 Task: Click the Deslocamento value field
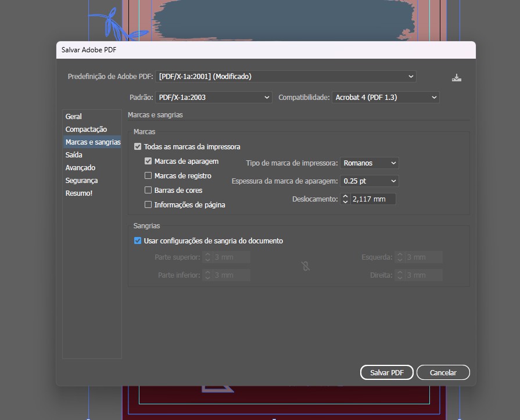(x=373, y=199)
